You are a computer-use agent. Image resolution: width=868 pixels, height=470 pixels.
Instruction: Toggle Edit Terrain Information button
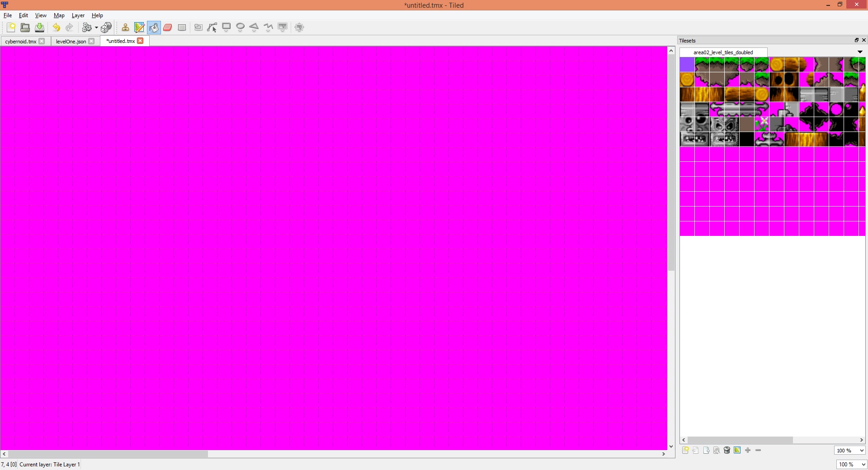click(737, 451)
